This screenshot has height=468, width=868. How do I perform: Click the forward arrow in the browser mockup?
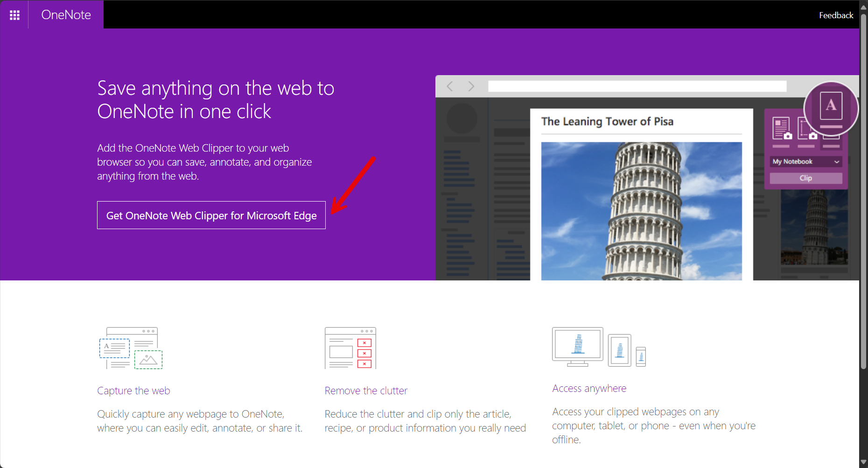[471, 86]
